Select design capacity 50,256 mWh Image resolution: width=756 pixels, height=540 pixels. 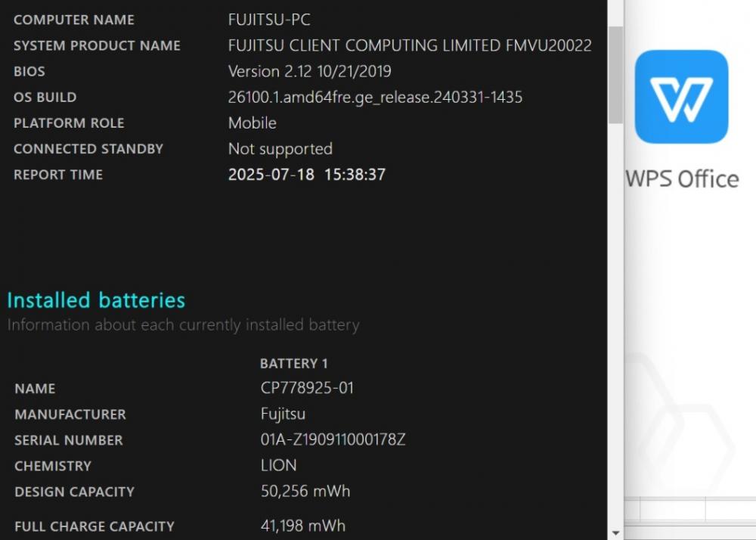tap(305, 492)
